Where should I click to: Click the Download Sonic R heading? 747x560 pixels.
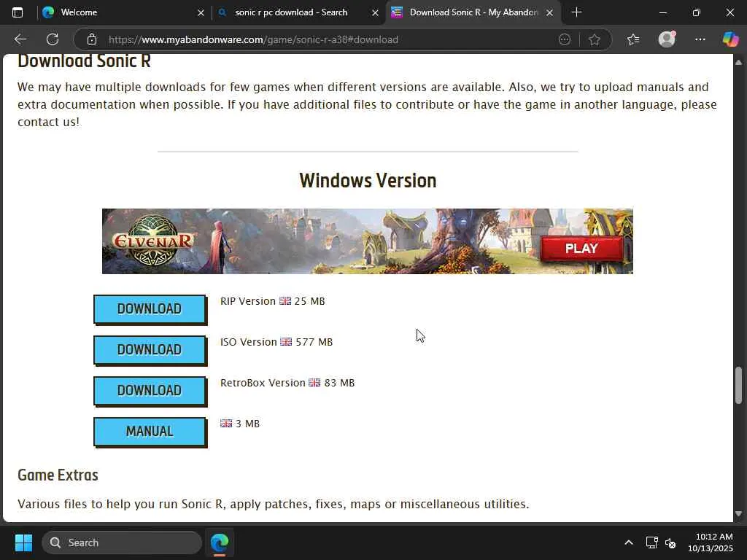pos(84,61)
